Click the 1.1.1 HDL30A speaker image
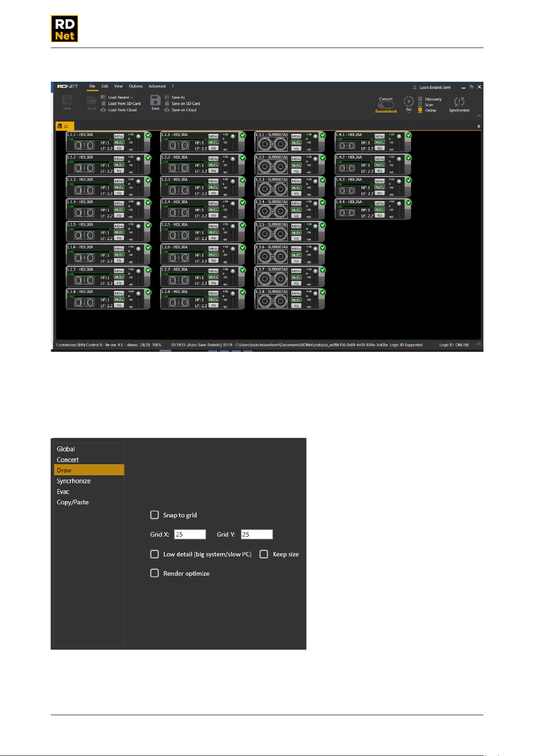 tap(84, 145)
